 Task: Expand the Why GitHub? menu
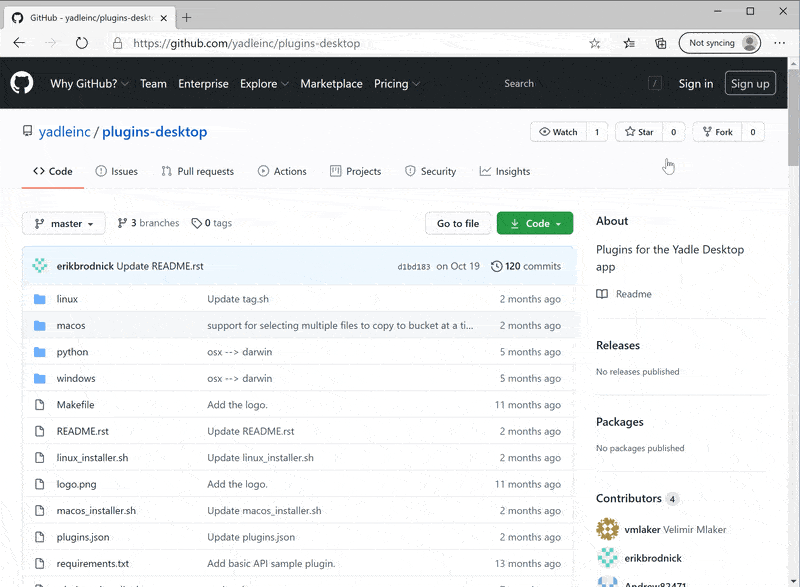click(x=89, y=84)
